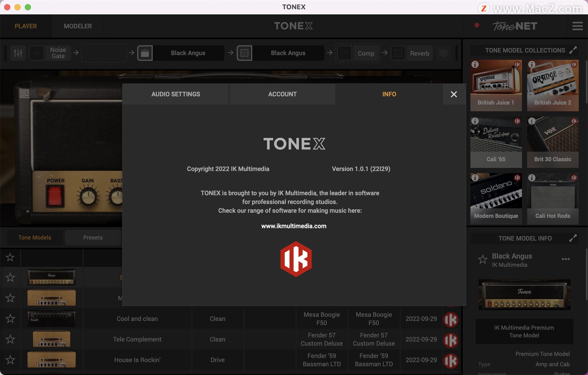Click the IK badge on House Is Rockin' row
The height and width of the screenshot is (375, 588).
coord(451,361)
